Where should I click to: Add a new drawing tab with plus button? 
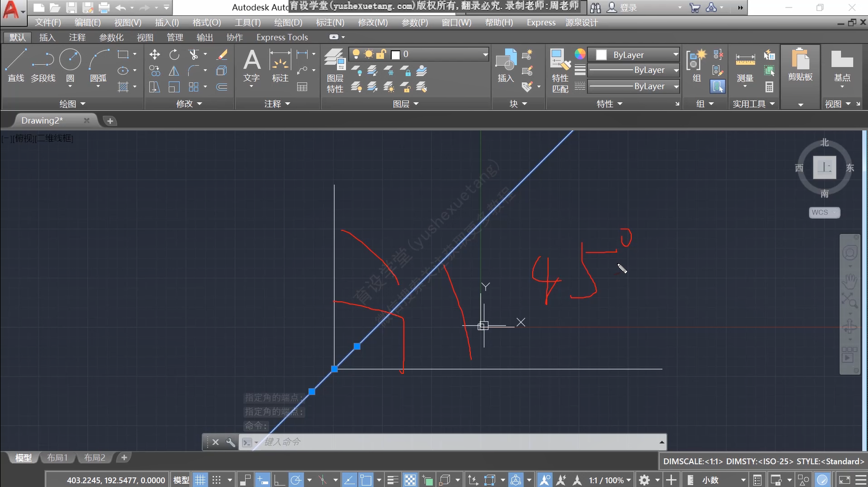110,121
